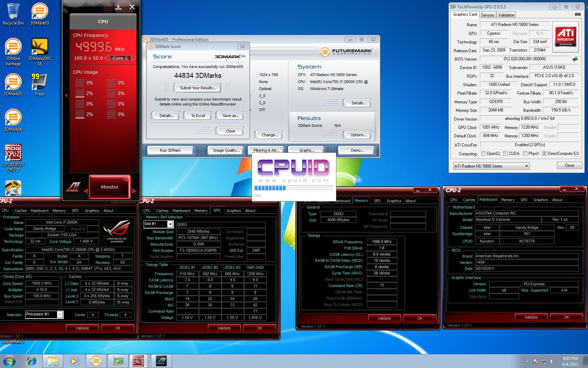588x368 pixels.
Task: Click the Close button in GPU-Z
Action: pos(569,165)
